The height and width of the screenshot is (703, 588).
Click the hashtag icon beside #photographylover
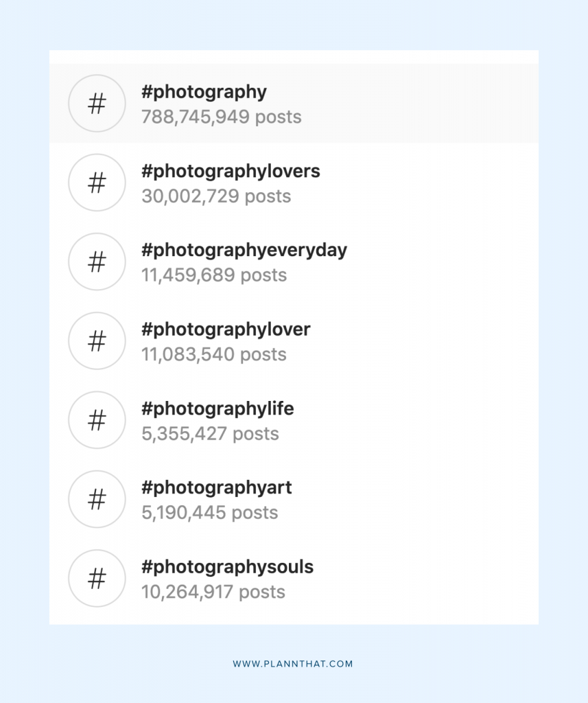97,341
